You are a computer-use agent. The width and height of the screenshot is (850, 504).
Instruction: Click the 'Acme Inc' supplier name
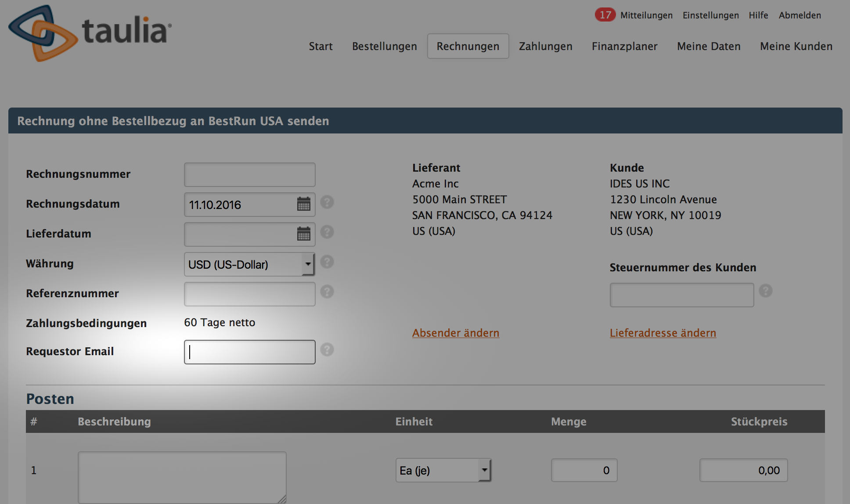tap(436, 184)
